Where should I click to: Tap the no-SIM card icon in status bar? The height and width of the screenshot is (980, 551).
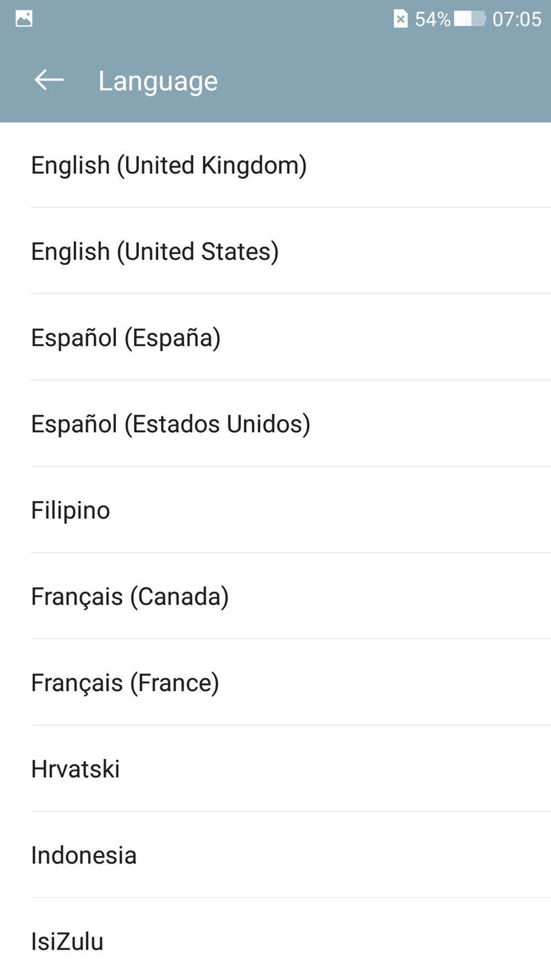pyautogui.click(x=401, y=19)
